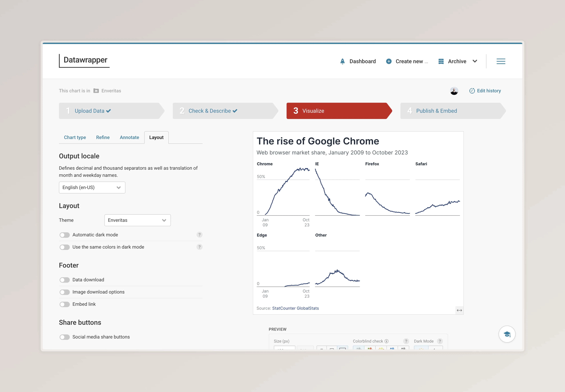Click the rocket Dashboard icon
The image size is (565, 392).
pyautogui.click(x=342, y=61)
